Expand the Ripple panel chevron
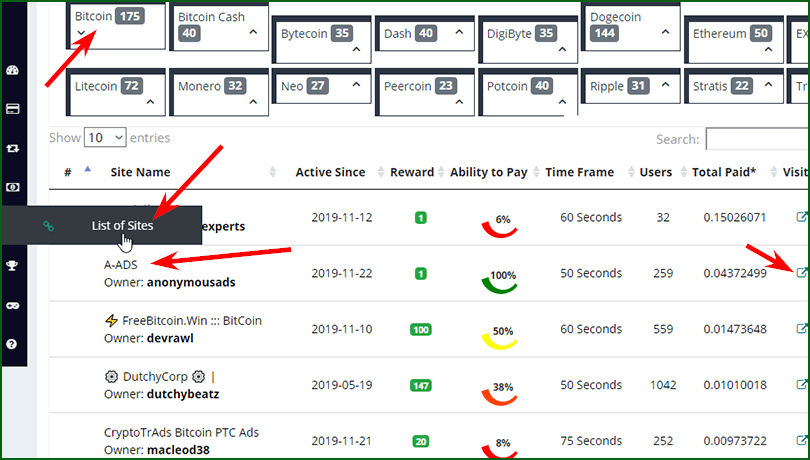The width and height of the screenshot is (810, 460). pos(665,85)
